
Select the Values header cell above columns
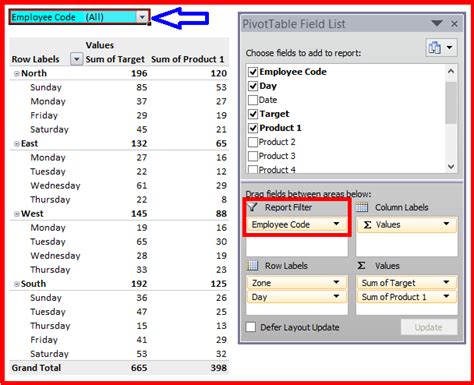coord(100,45)
